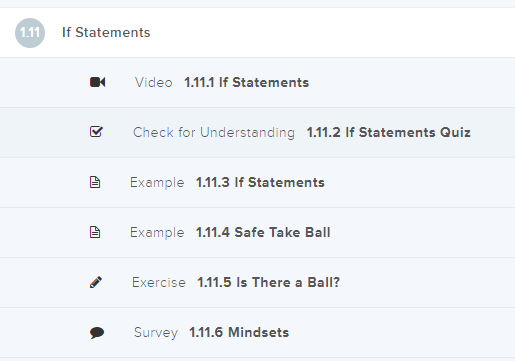The image size is (515, 361).
Task: Open 1.11.2 If Statements Quiz
Action: point(389,132)
